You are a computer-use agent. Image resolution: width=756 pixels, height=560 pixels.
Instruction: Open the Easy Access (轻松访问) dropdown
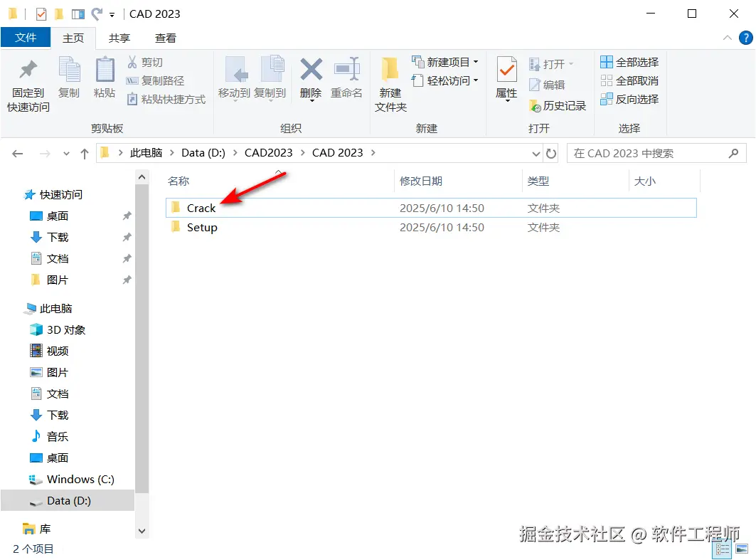tap(476, 80)
